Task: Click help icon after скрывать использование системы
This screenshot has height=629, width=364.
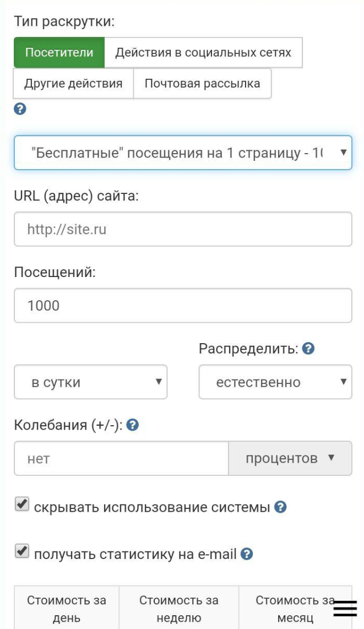Action: point(280,507)
